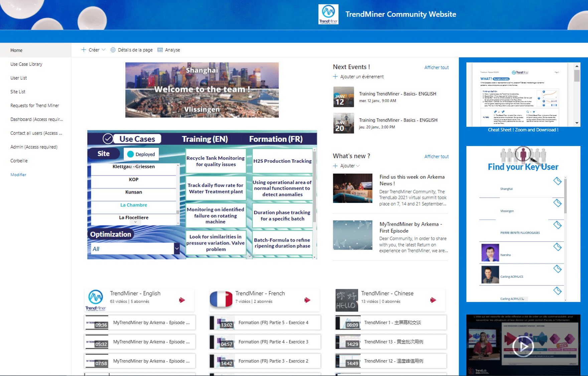The width and height of the screenshot is (588, 376).
Task: Open Home in the left navigation
Action: [x=16, y=50]
